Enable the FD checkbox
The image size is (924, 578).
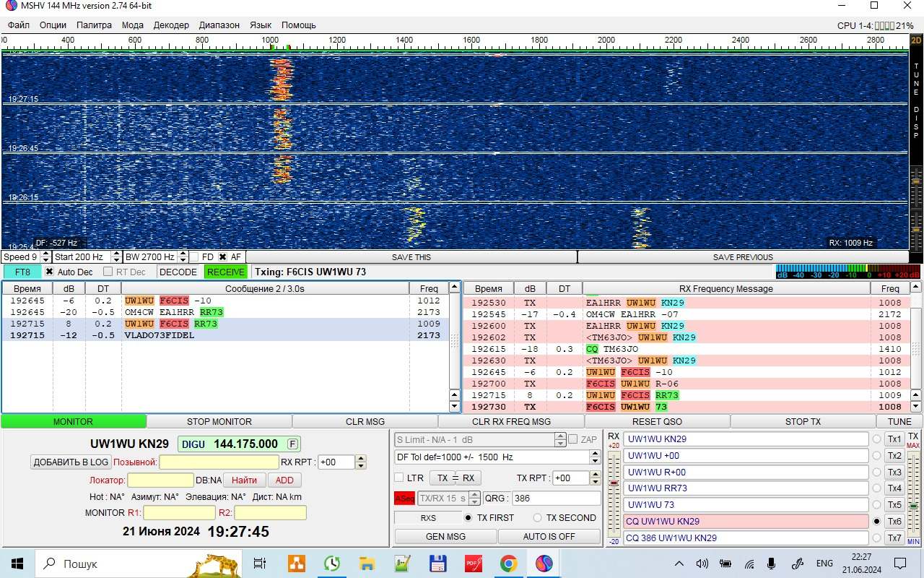[194, 256]
